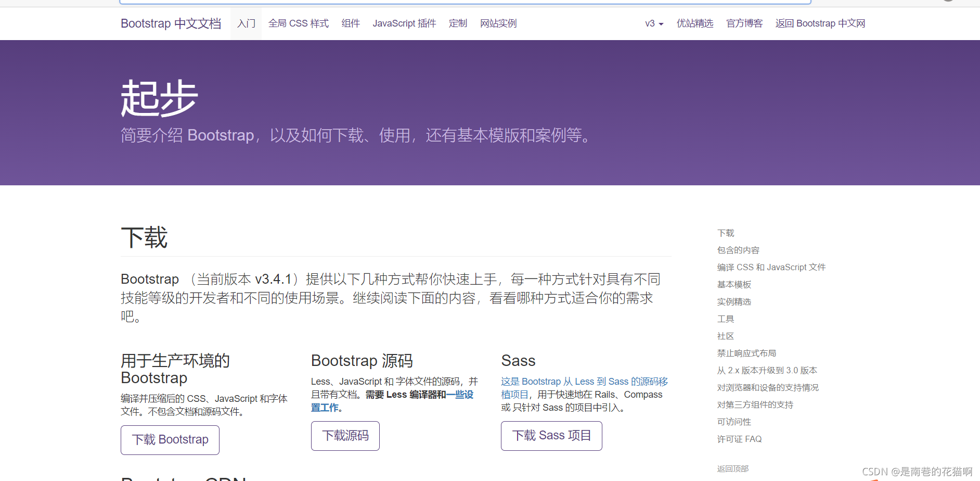Jump to 实例精选 in the sidebar
This screenshot has height=481, width=980.
click(x=734, y=302)
